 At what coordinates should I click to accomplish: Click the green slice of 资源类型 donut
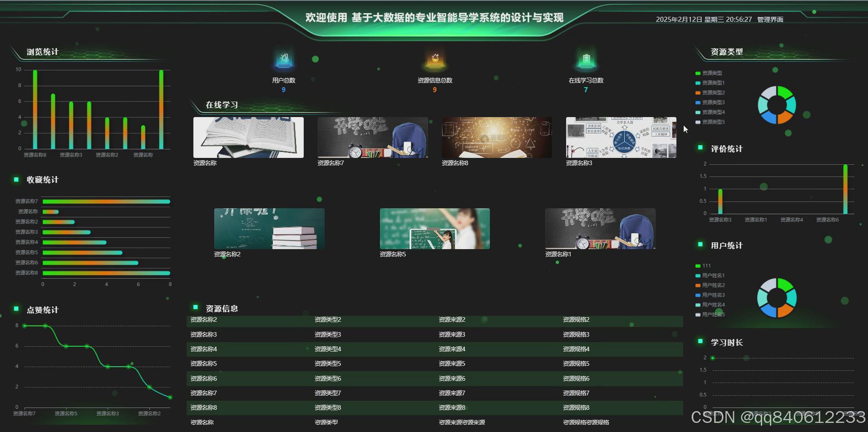[x=785, y=93]
